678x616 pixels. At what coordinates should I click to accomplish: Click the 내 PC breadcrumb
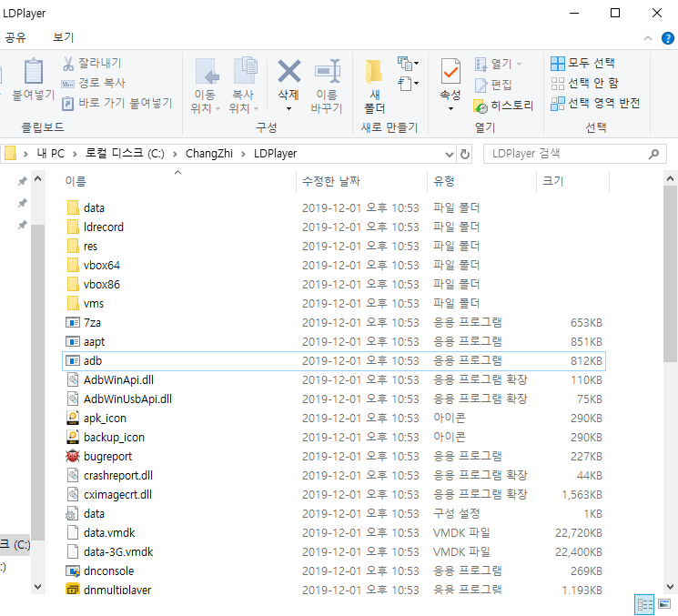(x=51, y=154)
